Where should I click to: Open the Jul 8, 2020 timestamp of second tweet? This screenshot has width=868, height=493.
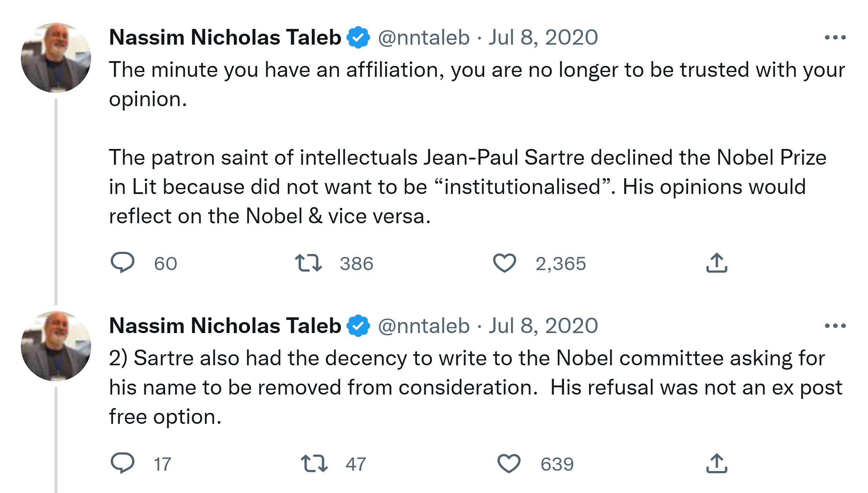click(543, 326)
